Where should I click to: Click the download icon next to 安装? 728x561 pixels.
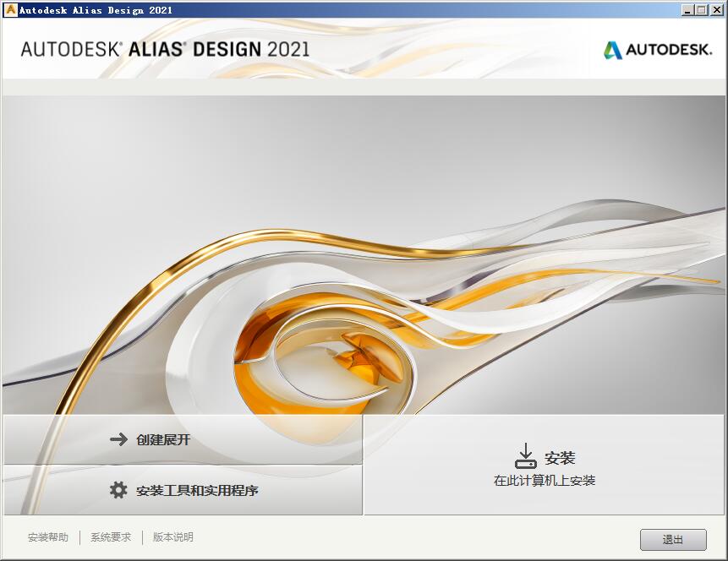tap(526, 455)
